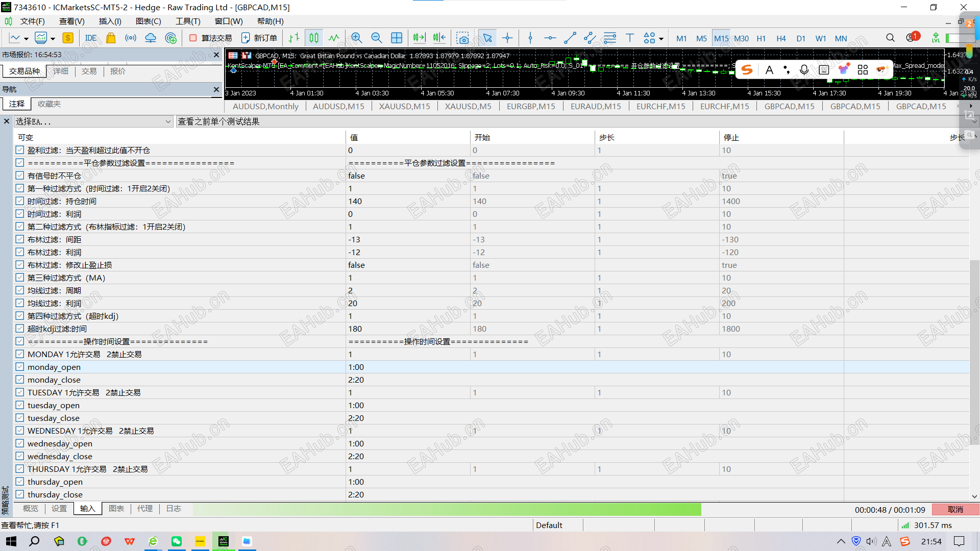
Task: Click the tile windows grid icon
Action: tap(397, 38)
